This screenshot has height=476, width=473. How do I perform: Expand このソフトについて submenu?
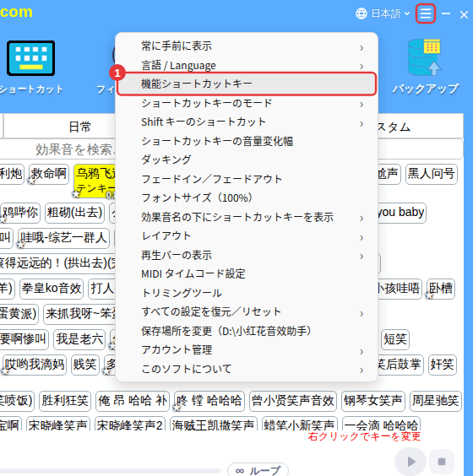247,369
